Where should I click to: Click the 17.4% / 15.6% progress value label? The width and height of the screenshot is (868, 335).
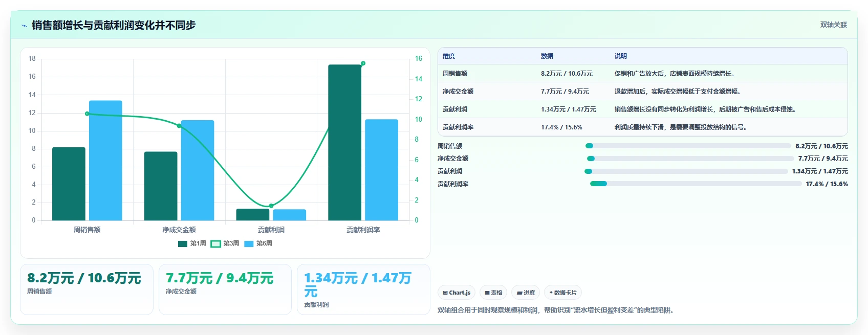click(827, 184)
